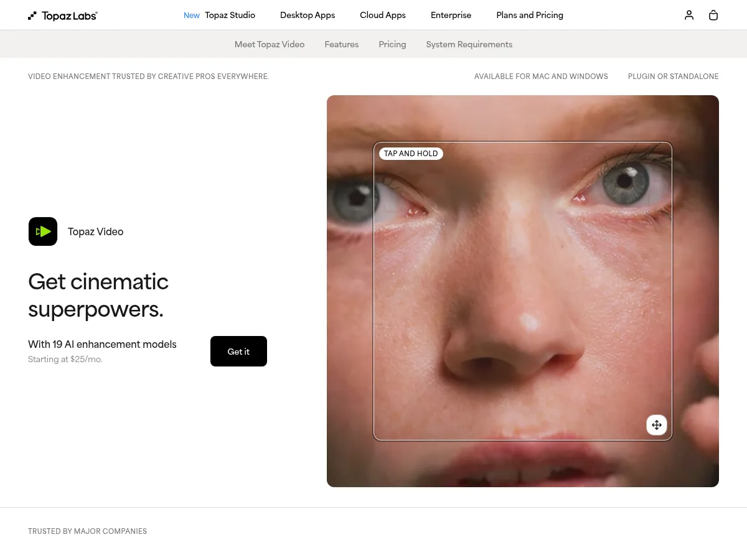Click the Topaz Video app icon
This screenshot has width=747, height=560.
point(43,231)
